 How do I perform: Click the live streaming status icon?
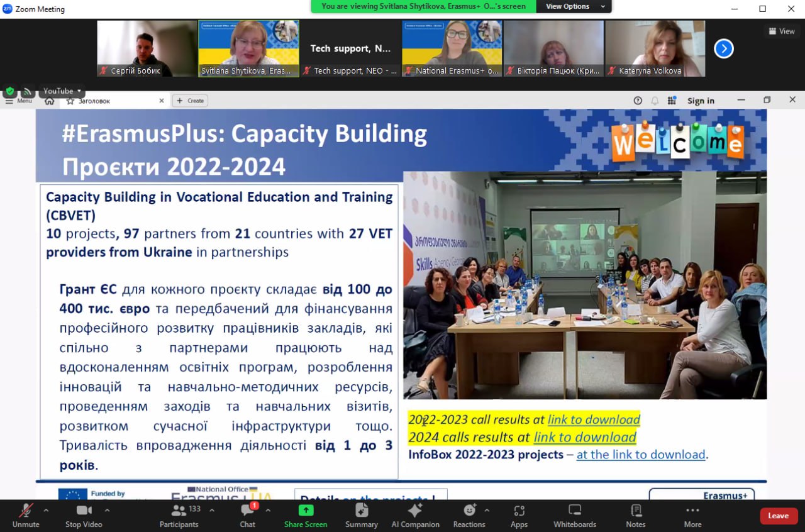[x=28, y=91]
